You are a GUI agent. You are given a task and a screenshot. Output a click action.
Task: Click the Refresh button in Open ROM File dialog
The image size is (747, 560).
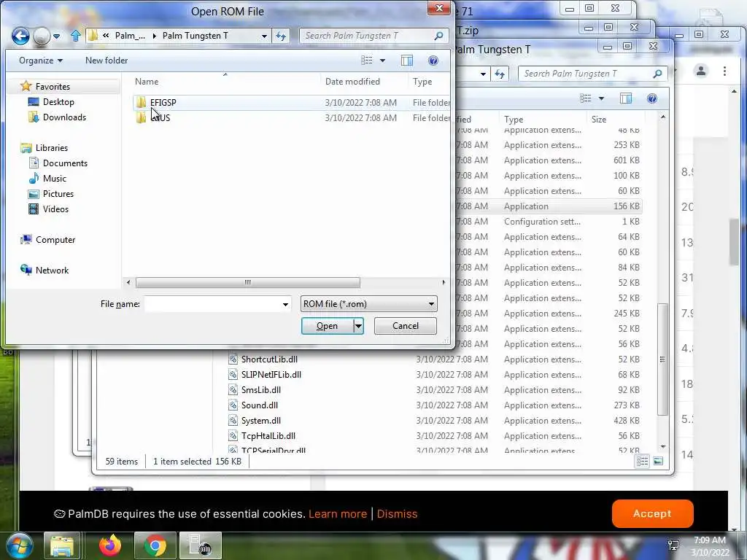[x=281, y=36]
